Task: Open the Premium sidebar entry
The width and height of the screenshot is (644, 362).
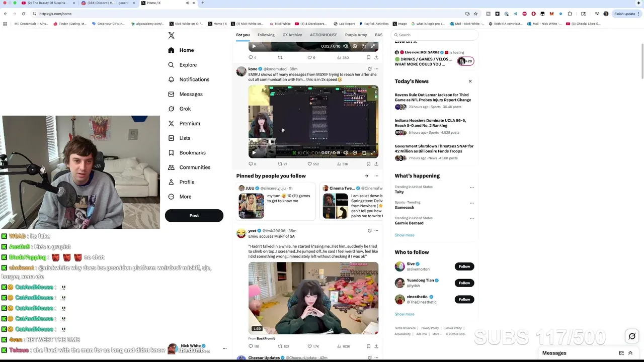Action: click(x=184, y=123)
